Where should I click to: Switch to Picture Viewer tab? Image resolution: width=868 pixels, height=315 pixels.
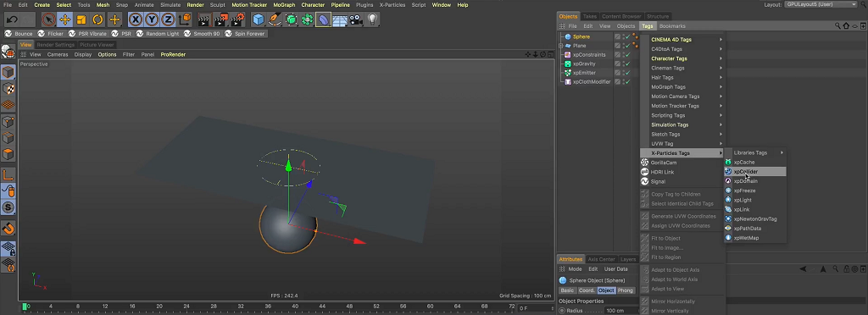[97, 45]
